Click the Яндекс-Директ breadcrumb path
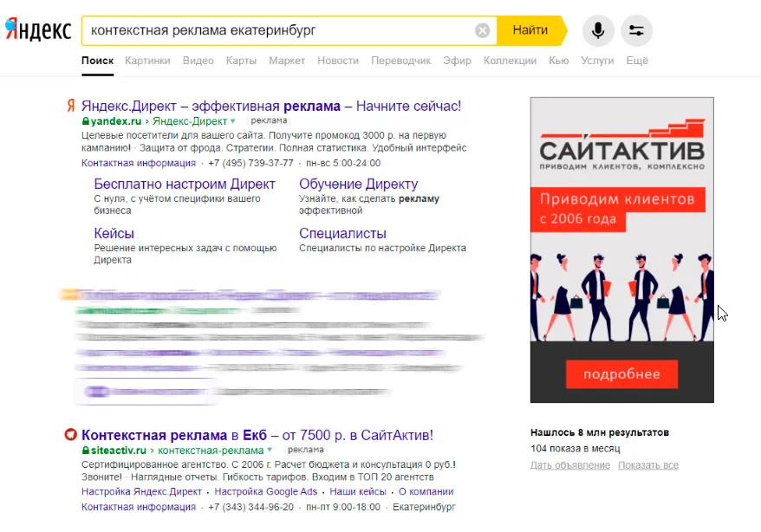Image resolution: width=761 pixels, height=532 pixels. (x=190, y=120)
